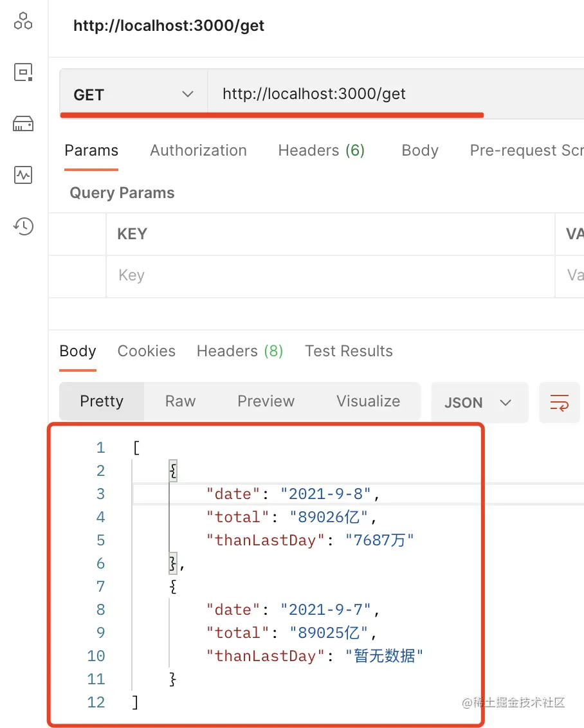Switch to the Authorization tab
The width and height of the screenshot is (584, 728).
click(x=198, y=150)
